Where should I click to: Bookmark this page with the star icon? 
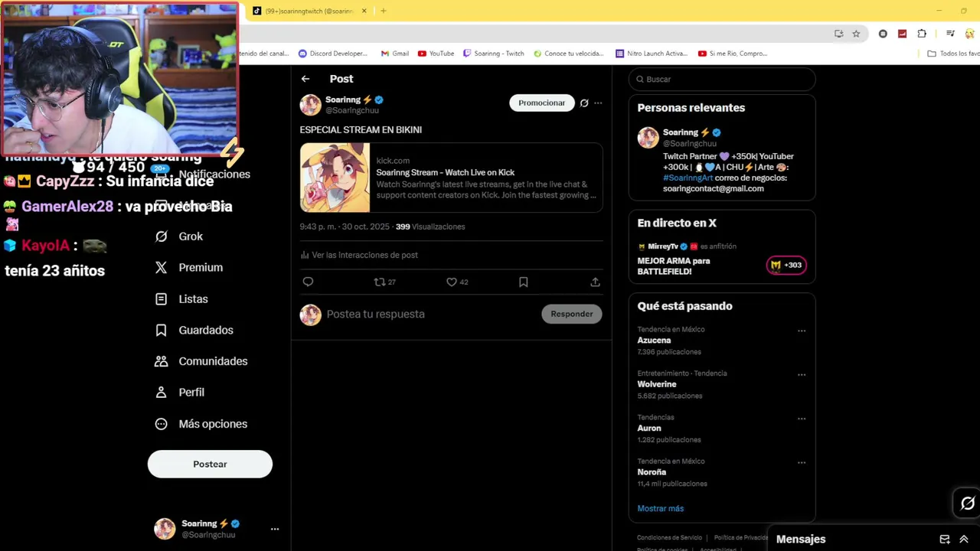tap(856, 34)
